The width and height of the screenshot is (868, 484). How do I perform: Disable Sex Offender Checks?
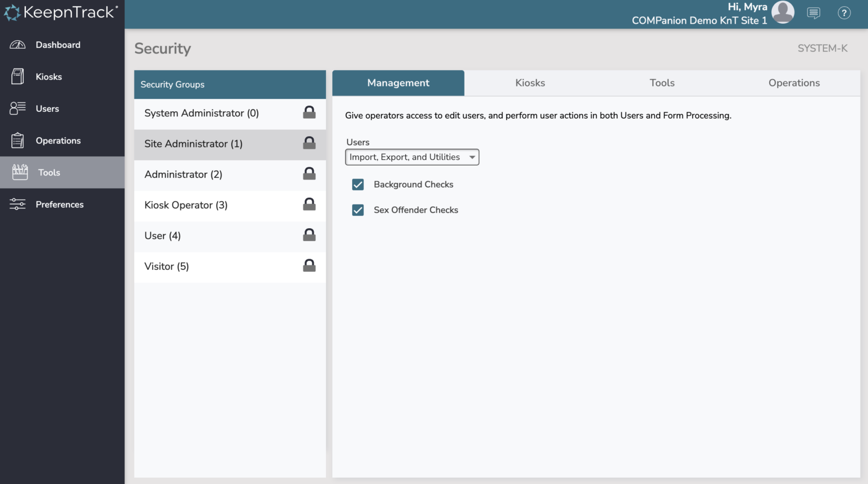coord(358,210)
